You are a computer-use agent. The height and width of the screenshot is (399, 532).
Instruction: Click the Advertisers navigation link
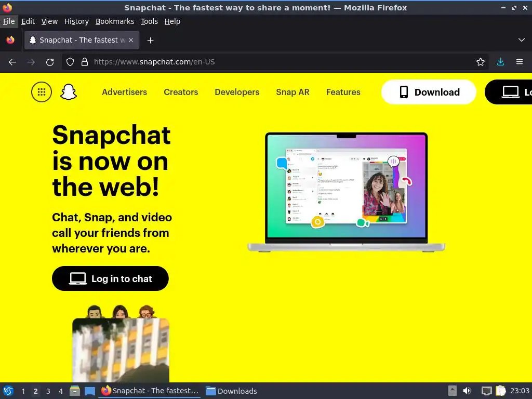[125, 92]
